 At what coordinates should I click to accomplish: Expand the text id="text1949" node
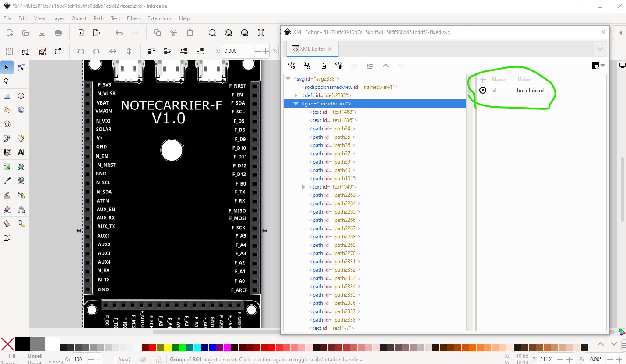[304, 187]
